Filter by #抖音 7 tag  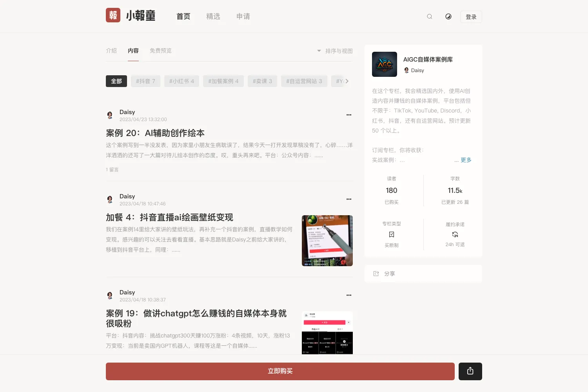pyautogui.click(x=145, y=81)
